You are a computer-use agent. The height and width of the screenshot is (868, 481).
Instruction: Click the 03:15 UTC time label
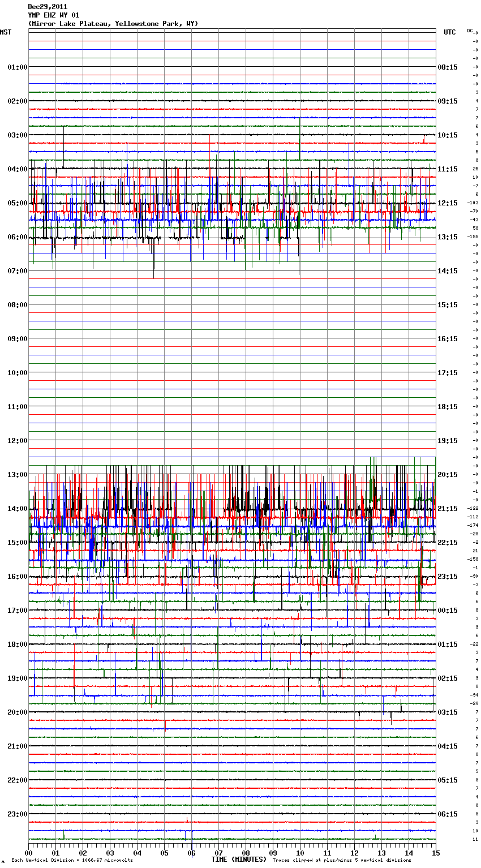[x=448, y=712]
